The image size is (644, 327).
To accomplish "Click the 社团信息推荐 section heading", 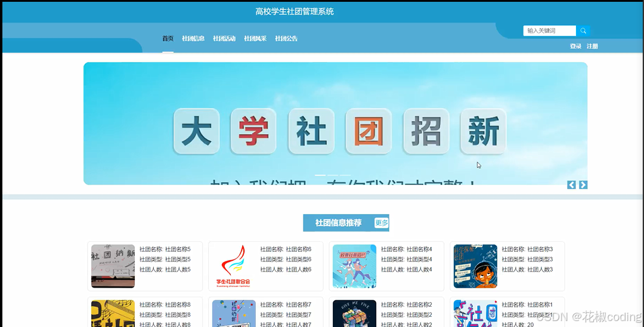I will tap(339, 223).
